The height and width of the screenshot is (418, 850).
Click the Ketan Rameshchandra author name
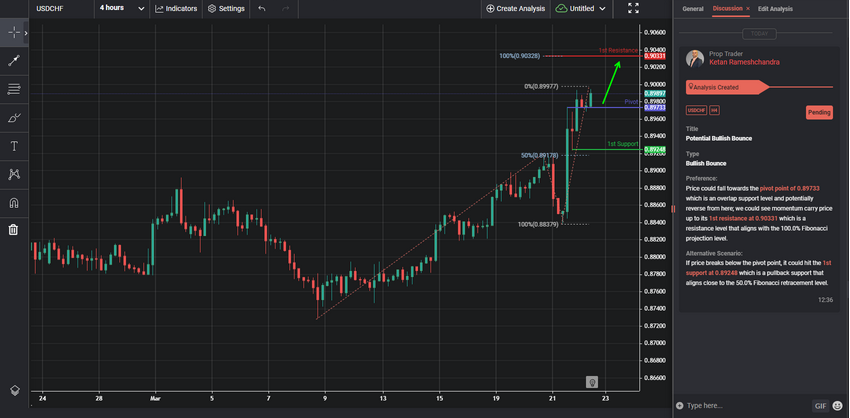click(744, 62)
